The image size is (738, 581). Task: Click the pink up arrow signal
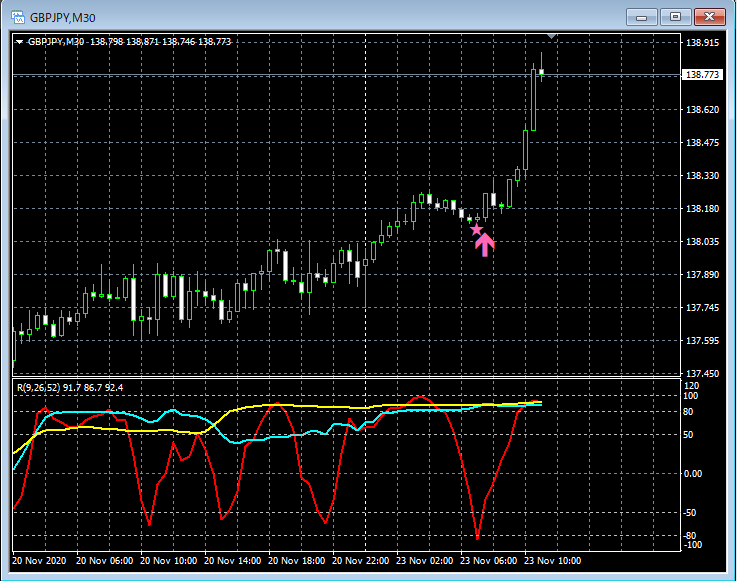click(485, 244)
